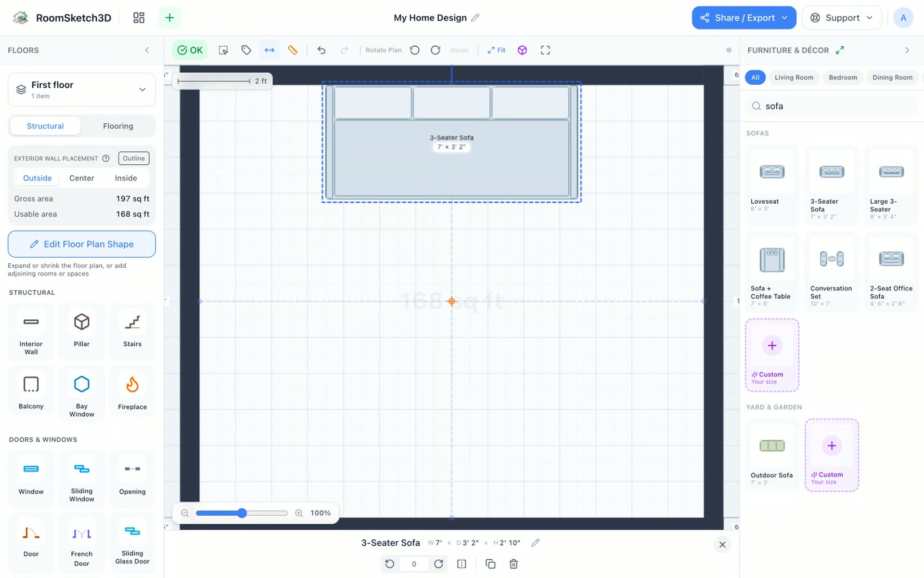This screenshot has height=578, width=924.
Task: Filter furniture by Living Room
Action: [x=794, y=78]
